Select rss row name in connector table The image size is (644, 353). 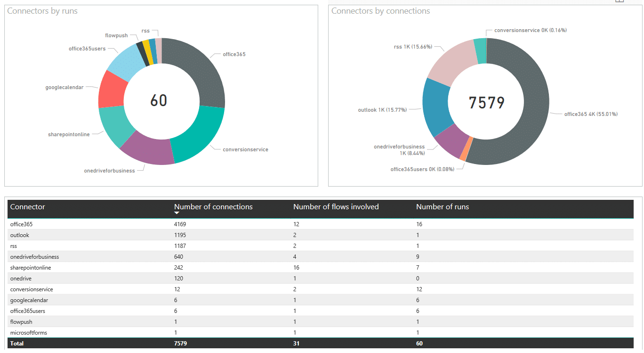pyautogui.click(x=14, y=246)
